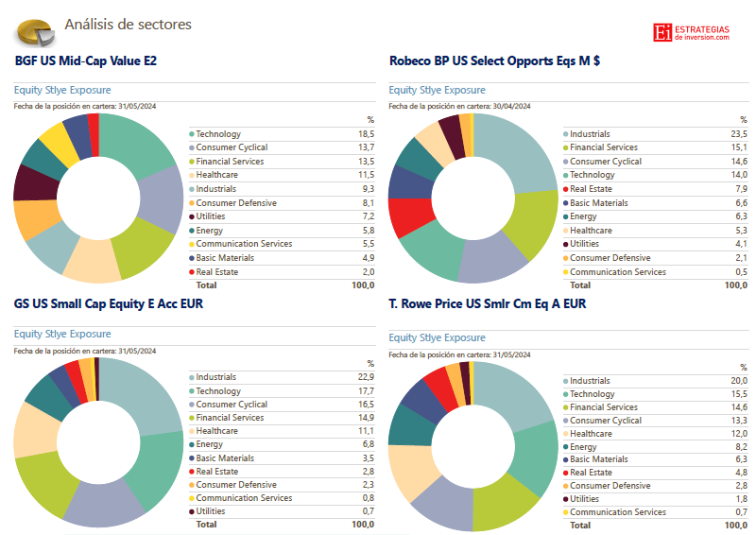
Task: Select Utilities 4,1 row in Robeco table
Action: pos(656,244)
